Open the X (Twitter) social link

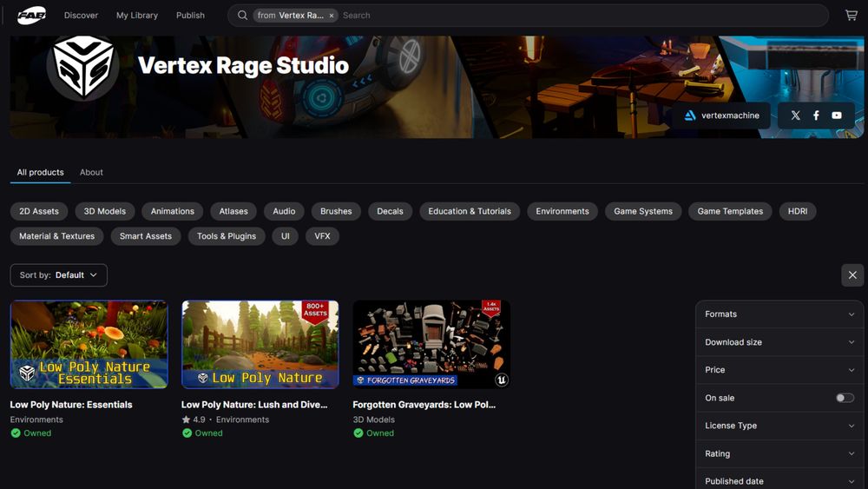[795, 116]
